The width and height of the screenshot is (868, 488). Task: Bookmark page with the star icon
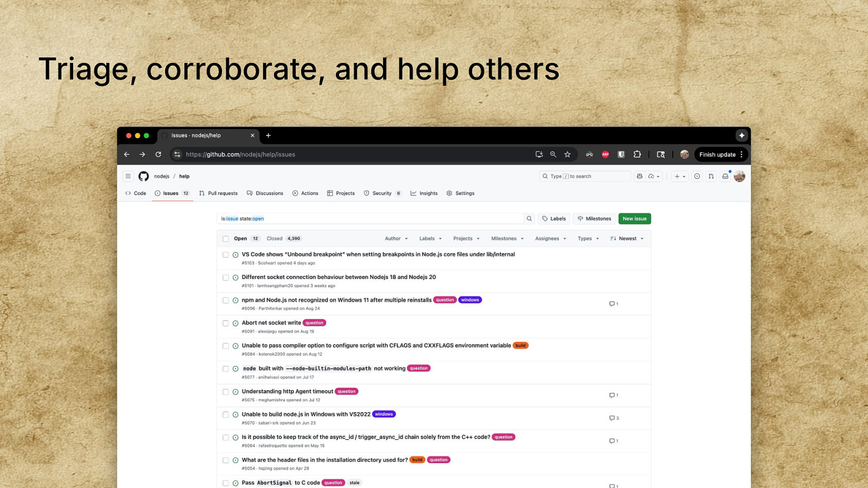[x=567, y=155]
